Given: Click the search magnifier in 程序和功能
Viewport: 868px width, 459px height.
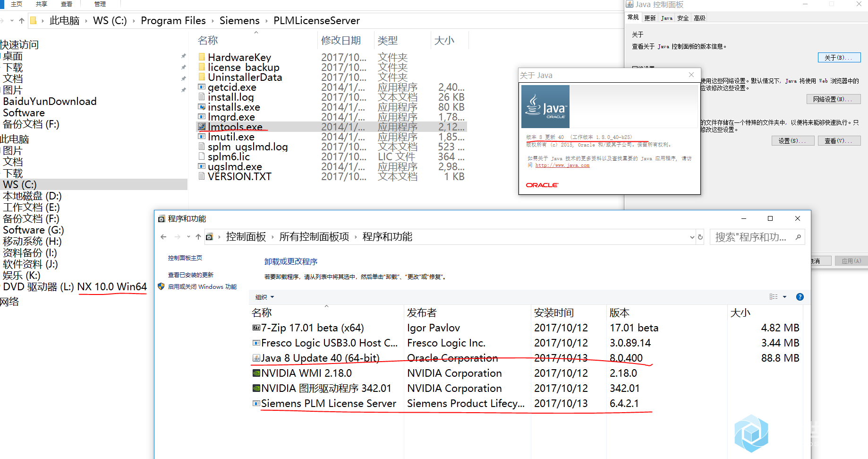Looking at the screenshot, I should click(798, 237).
